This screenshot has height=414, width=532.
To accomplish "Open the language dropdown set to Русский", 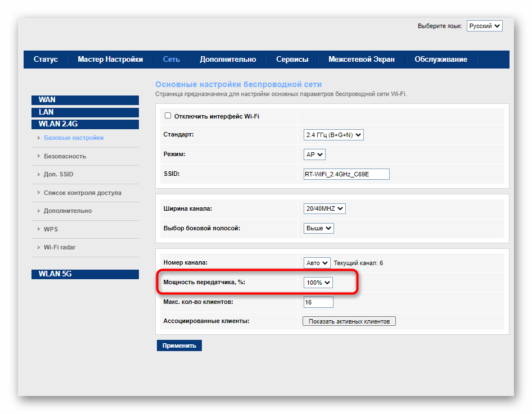I will [x=484, y=26].
